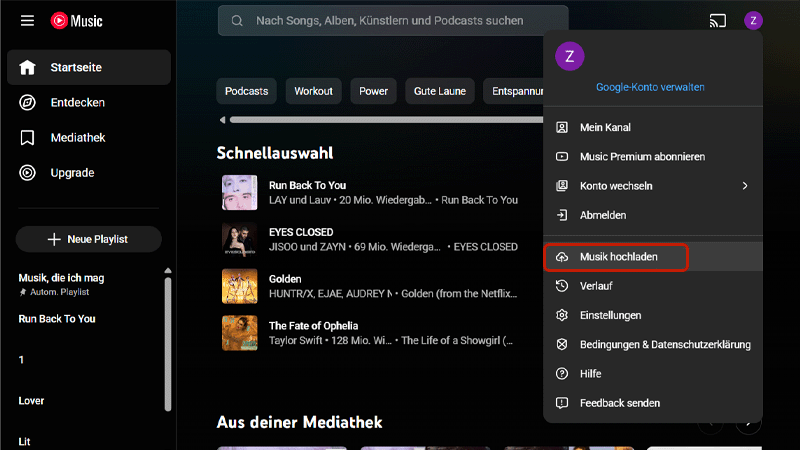Click the Musik hochladen cloud upload icon

tap(562, 257)
